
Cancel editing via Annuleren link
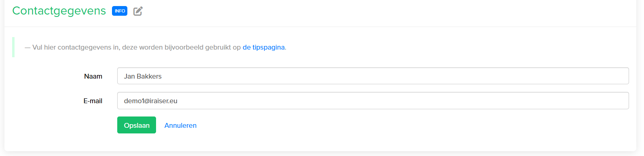coord(180,125)
